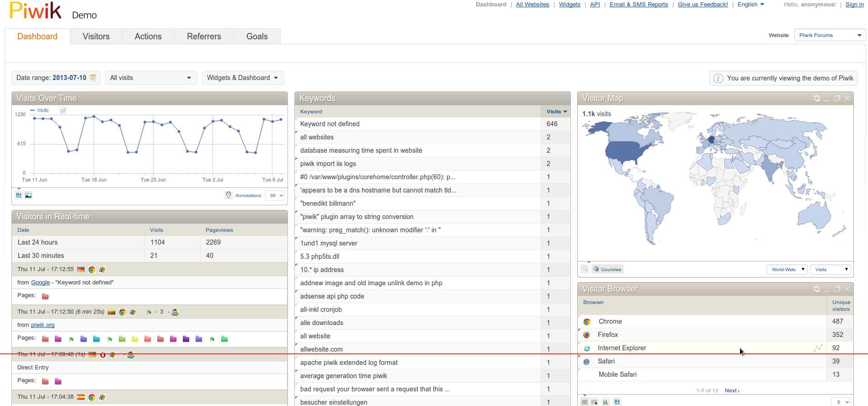Expand the Widgets & Dashboard menu
Viewport: 868px width, 406px height.
coord(243,78)
